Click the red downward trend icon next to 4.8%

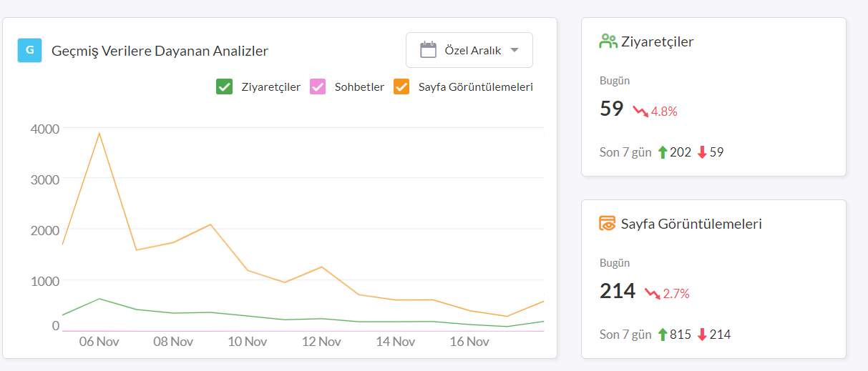[x=640, y=111]
